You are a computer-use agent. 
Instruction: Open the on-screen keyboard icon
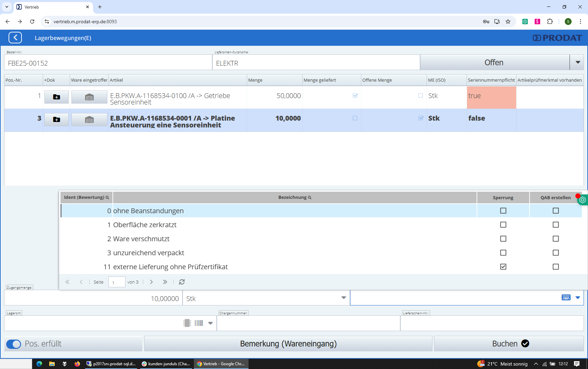point(566,298)
